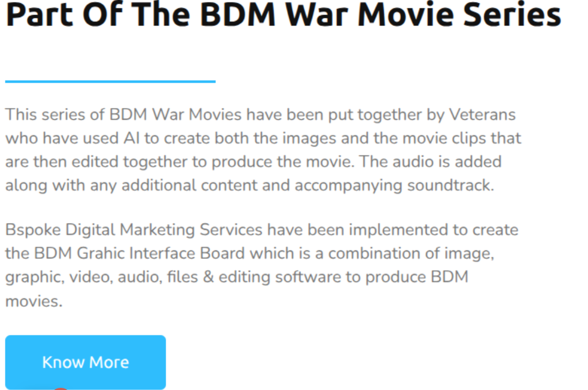Click the word "soundtrack" ending the first paragraph
588x390 pixels.
click(449, 185)
